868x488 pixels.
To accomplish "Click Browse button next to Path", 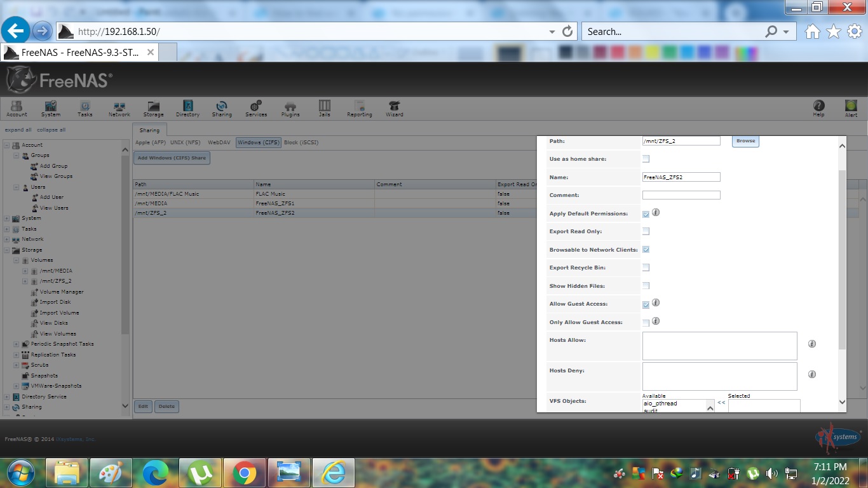I will (x=745, y=140).
